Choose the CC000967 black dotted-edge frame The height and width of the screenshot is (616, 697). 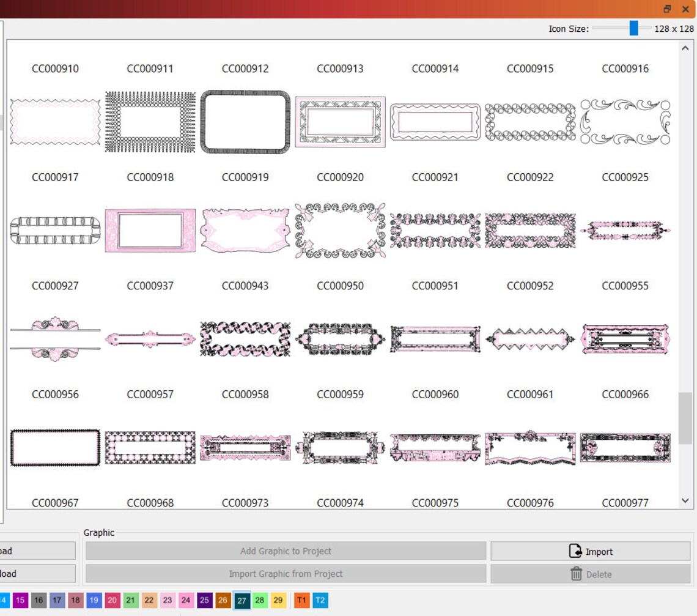pyautogui.click(x=55, y=447)
